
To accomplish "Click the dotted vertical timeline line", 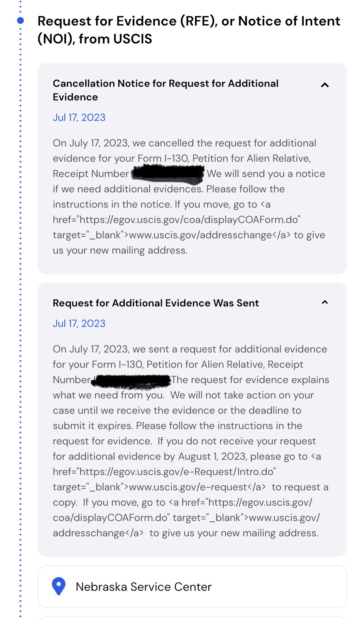I will click(x=20, y=340).
